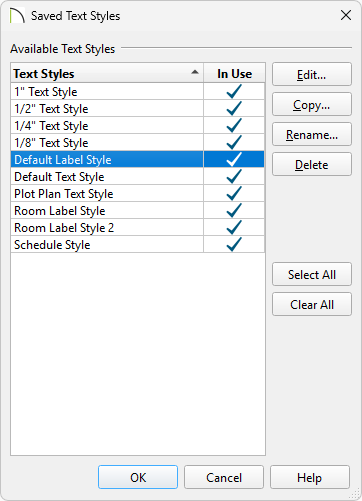Viewport: 362px width, 501px height.
Task: Click In Use checkmark for the Room Label Style row
Action: coord(234,210)
